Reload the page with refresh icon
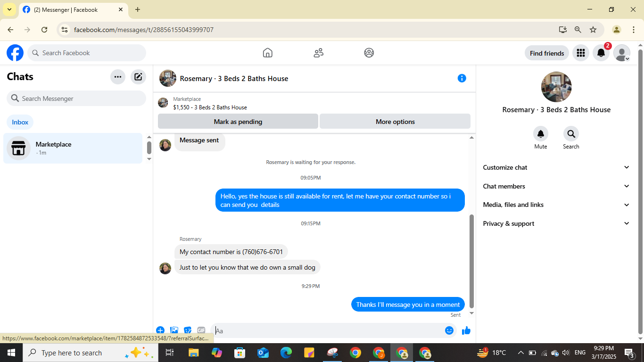This screenshot has width=644, height=362. click(x=44, y=30)
